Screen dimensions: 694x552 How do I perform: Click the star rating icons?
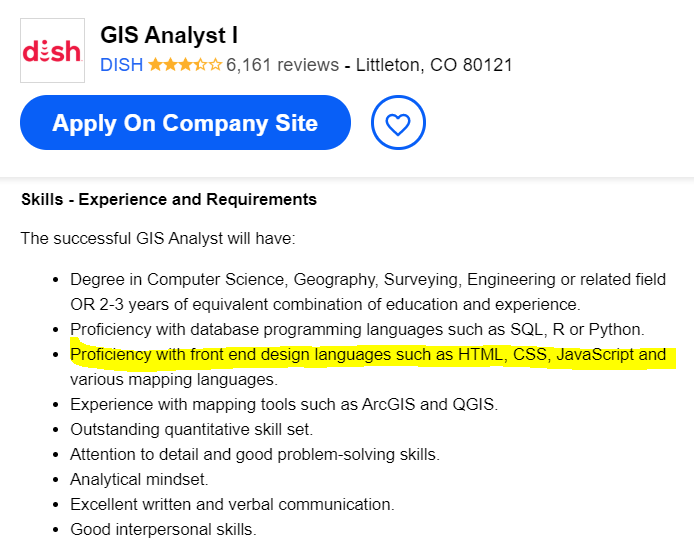(185, 65)
